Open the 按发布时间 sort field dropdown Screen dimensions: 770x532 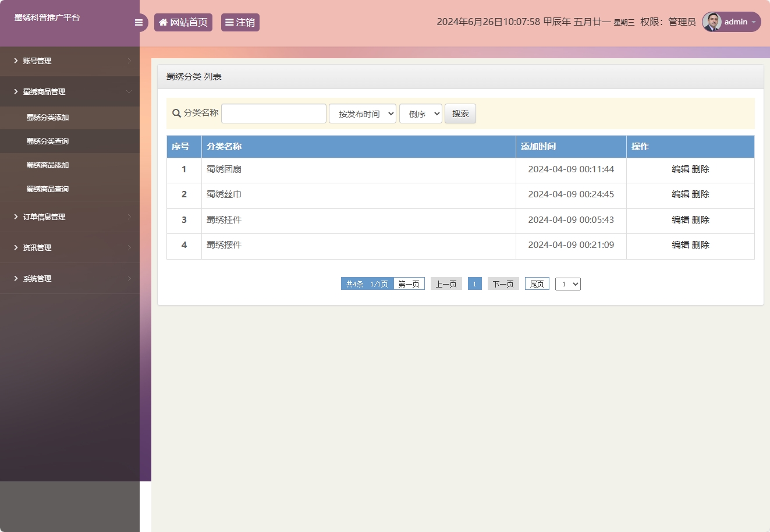362,114
